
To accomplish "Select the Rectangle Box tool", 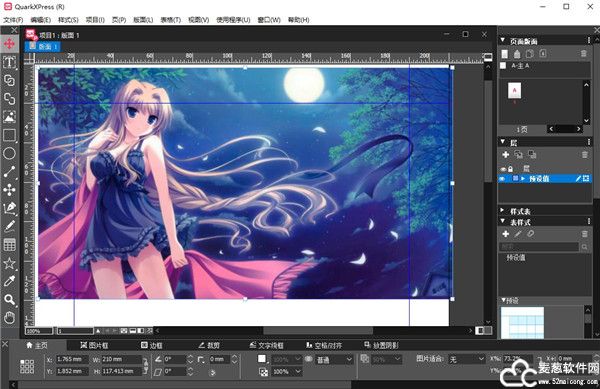I will (x=9, y=135).
